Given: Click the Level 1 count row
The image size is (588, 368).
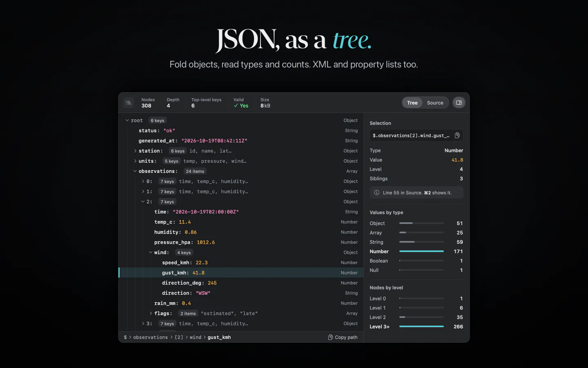Looking at the screenshot, I should (x=416, y=308).
